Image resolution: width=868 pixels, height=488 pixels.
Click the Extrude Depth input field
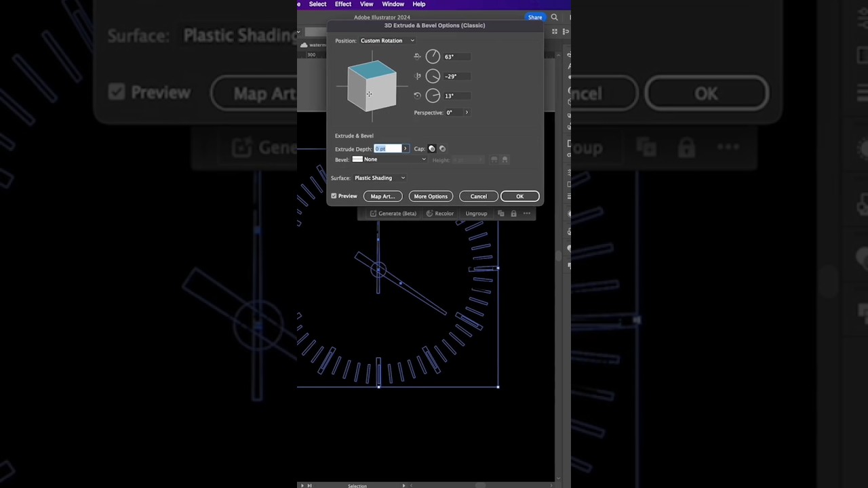388,148
